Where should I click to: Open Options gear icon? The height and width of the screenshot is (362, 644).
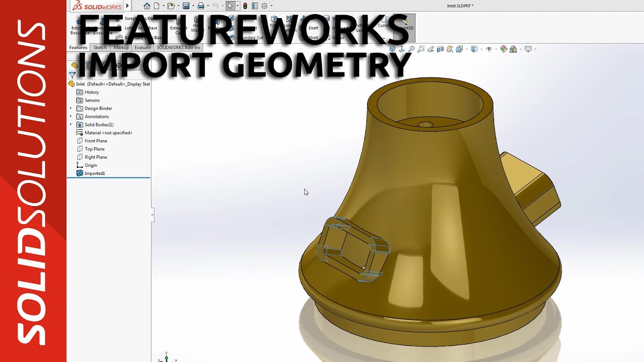(x=264, y=6)
